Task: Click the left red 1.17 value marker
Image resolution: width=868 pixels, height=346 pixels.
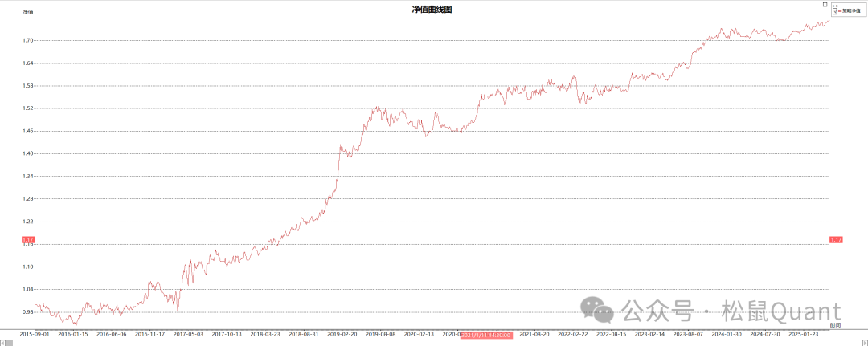Action: (x=28, y=239)
